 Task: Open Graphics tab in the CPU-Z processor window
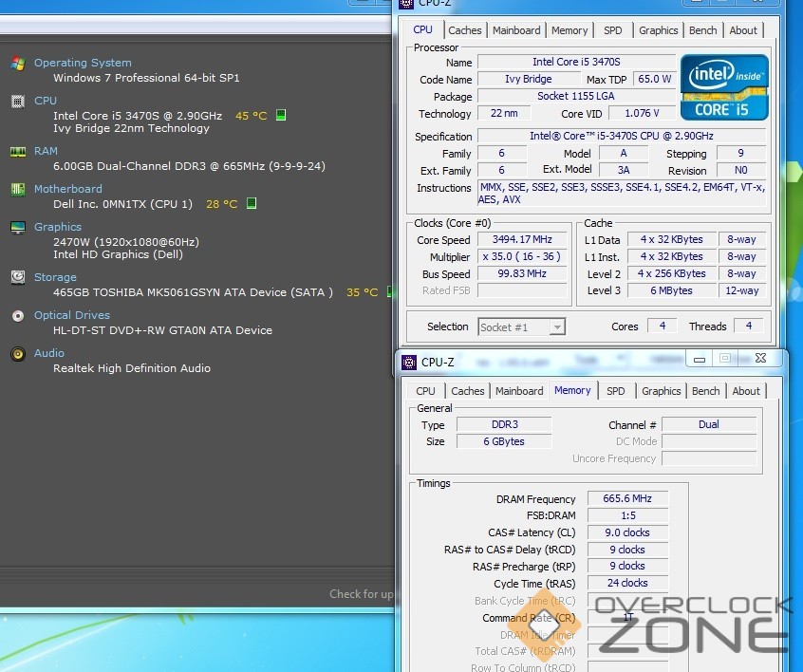pyautogui.click(x=658, y=30)
